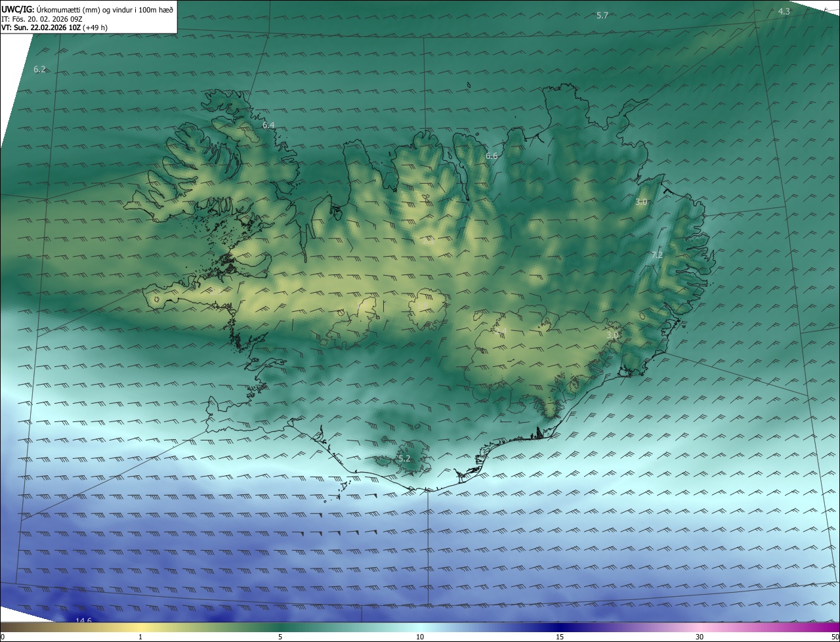Click the 50 tick label on the color scale

pyautogui.click(x=835, y=637)
